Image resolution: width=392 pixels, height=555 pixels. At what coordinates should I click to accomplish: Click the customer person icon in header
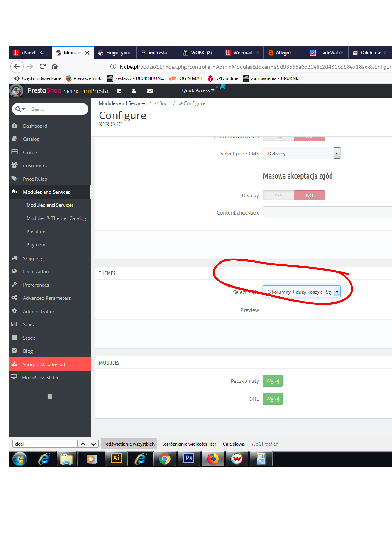134,91
